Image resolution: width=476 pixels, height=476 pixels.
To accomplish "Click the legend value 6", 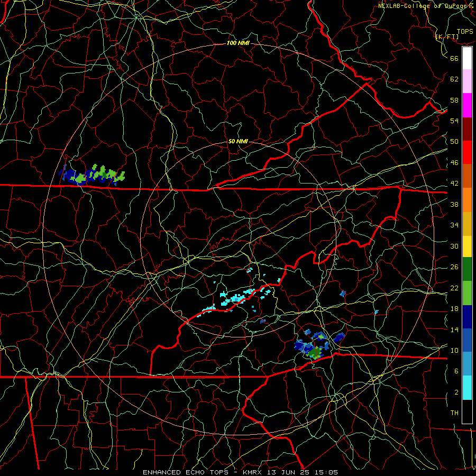I will click(x=456, y=371).
